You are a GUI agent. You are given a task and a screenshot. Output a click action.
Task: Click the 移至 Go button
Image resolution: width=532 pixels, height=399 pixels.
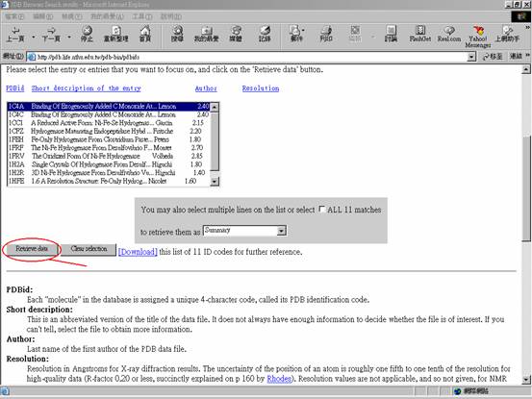pos(493,57)
